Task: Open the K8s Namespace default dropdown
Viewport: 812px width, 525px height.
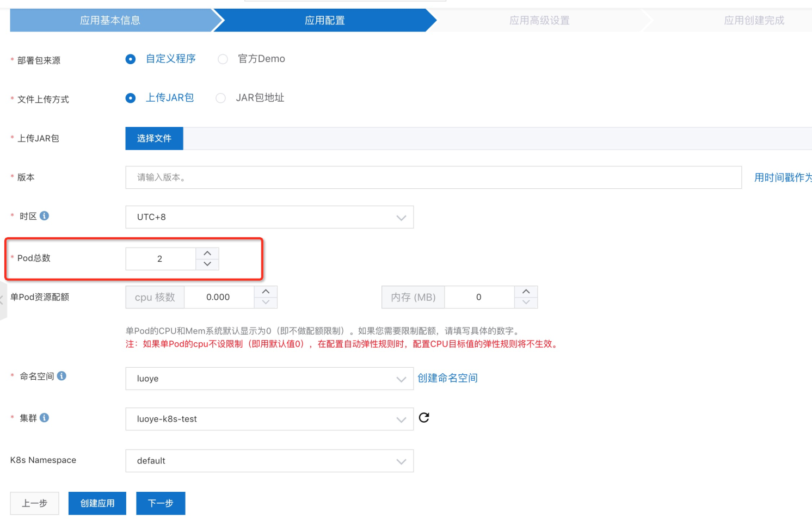Action: tap(269, 461)
